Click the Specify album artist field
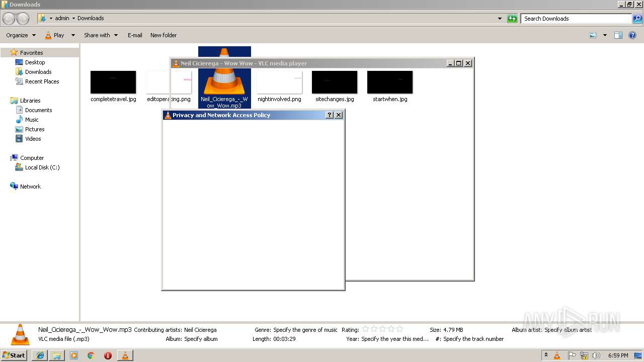 [568, 330]
